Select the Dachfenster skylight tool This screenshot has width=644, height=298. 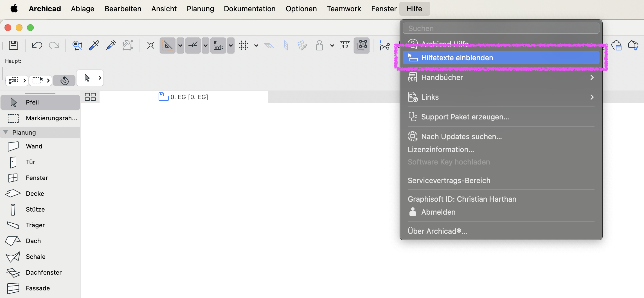40,272
